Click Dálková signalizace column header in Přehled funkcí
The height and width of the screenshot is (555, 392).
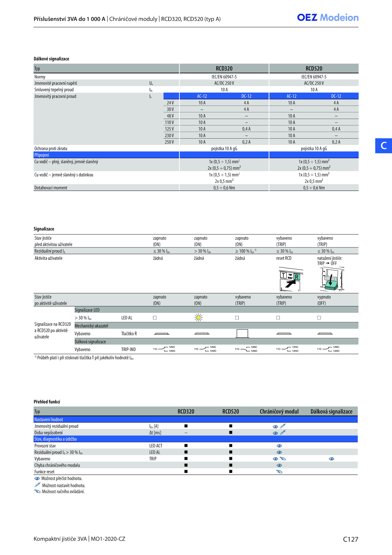pos(331,412)
